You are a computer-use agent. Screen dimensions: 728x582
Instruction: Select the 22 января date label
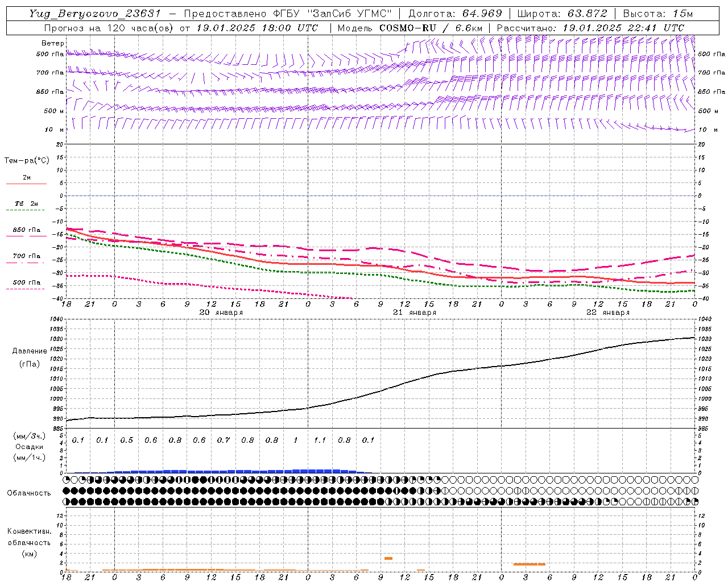[607, 313]
